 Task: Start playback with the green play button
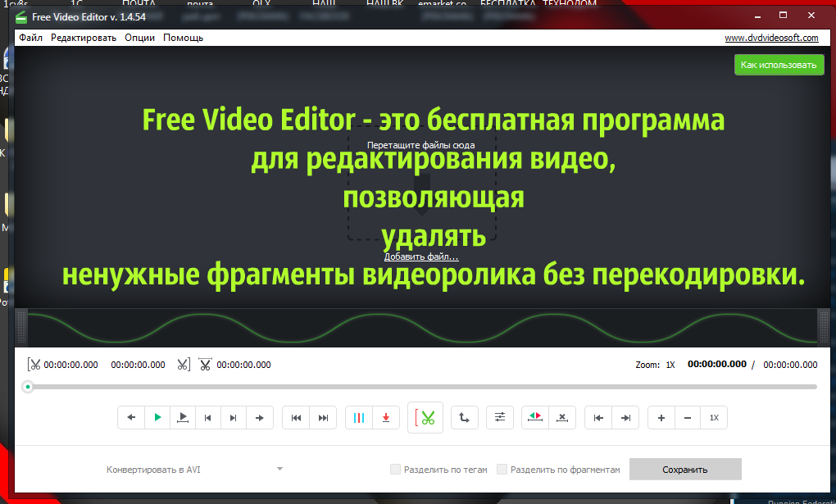(x=157, y=418)
